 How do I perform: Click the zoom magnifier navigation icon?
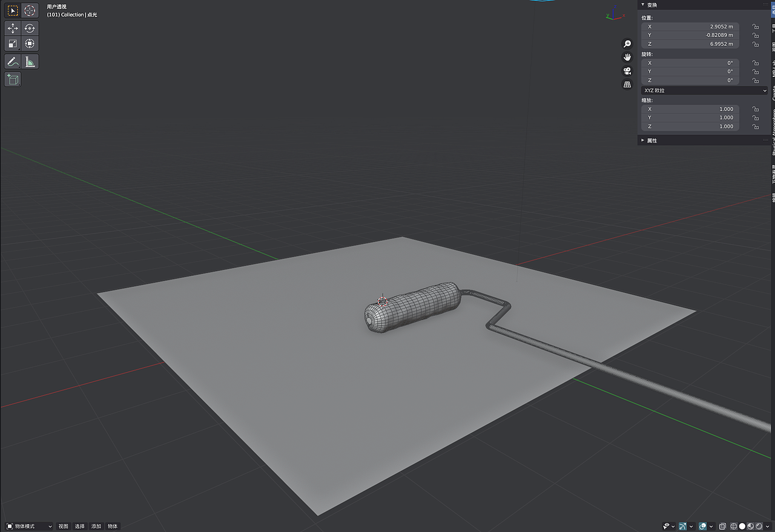tap(628, 44)
